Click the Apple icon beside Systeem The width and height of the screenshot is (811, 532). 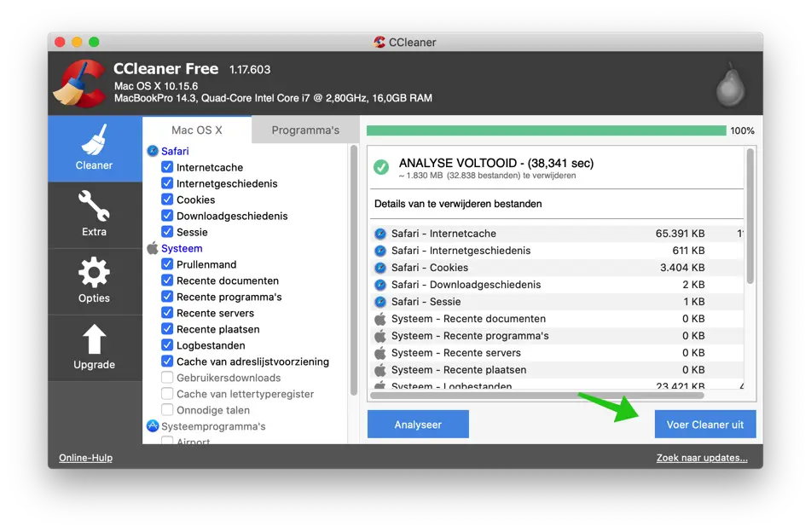pos(153,248)
